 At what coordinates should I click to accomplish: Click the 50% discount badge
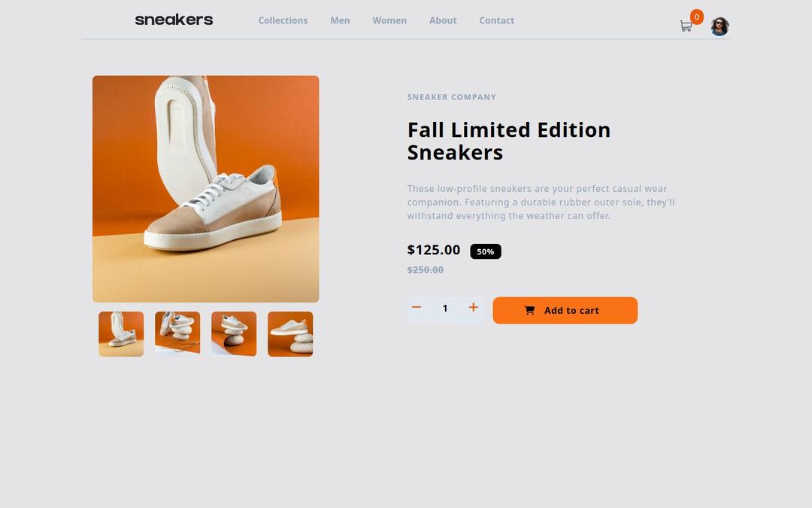[486, 251]
